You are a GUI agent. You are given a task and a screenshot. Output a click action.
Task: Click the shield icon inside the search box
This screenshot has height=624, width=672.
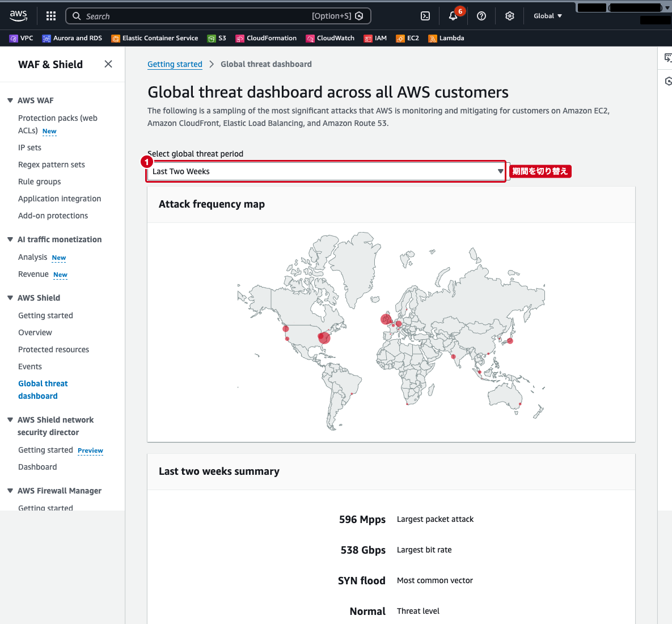359,16
